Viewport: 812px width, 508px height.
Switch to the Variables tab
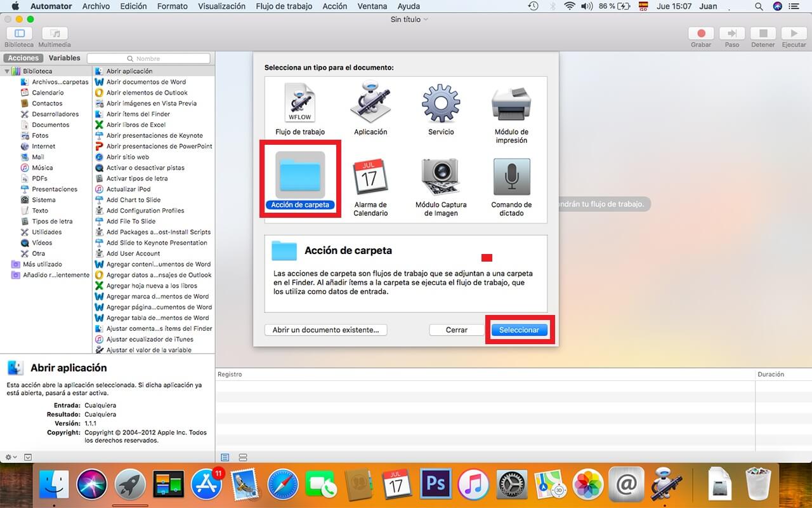tap(65, 58)
